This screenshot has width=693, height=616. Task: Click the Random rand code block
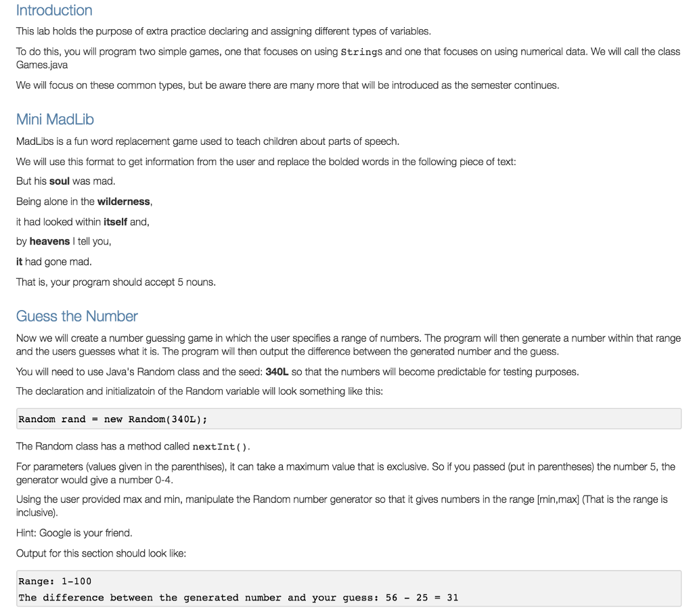(x=112, y=419)
